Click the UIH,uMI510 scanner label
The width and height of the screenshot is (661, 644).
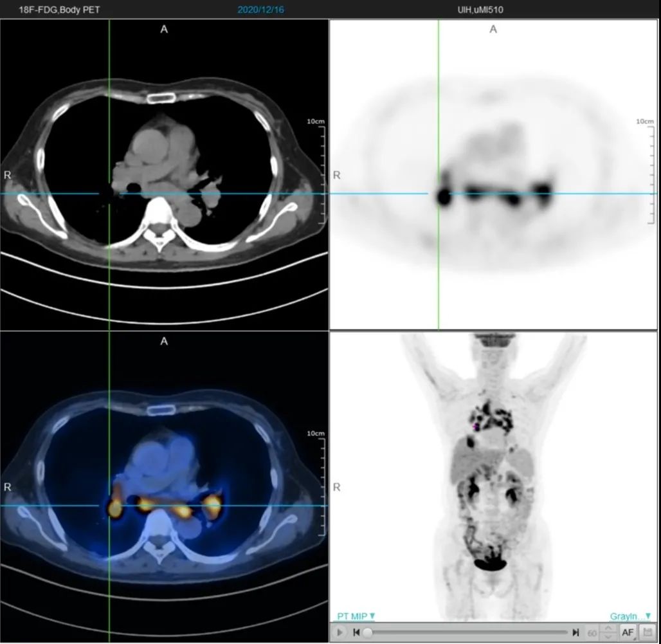[x=480, y=10]
